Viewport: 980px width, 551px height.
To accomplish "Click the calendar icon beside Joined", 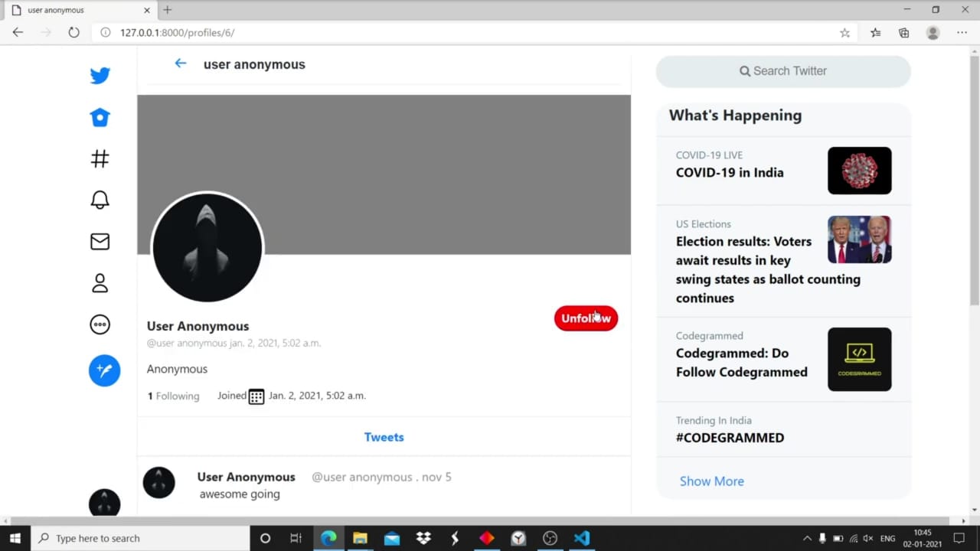I will click(256, 396).
